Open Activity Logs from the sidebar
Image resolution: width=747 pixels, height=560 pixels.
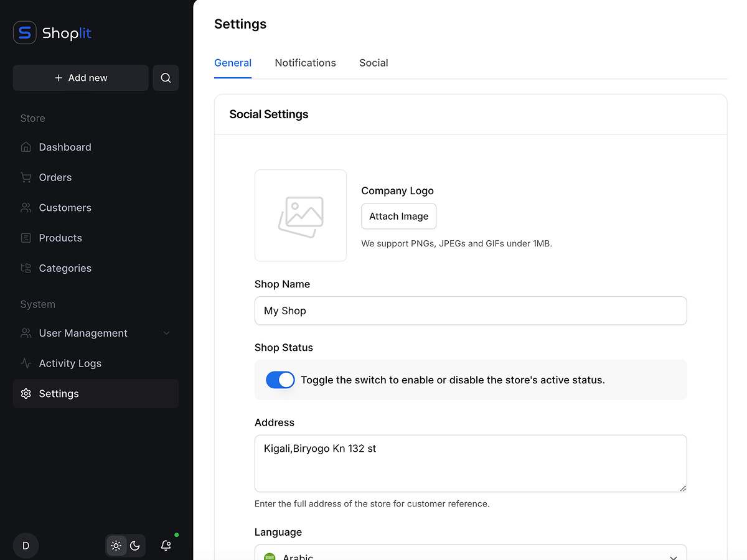[x=68, y=363]
